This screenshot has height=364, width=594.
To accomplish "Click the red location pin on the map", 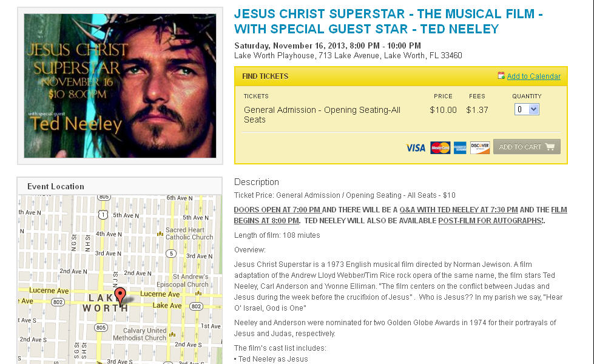I will (120, 295).
